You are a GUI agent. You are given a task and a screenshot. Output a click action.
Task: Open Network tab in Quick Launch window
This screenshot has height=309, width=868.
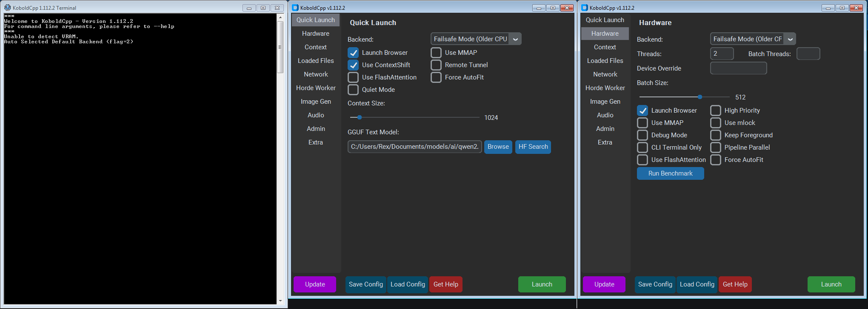coord(316,74)
